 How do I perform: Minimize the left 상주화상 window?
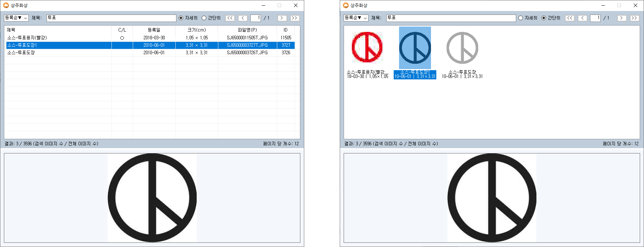tap(263, 5)
